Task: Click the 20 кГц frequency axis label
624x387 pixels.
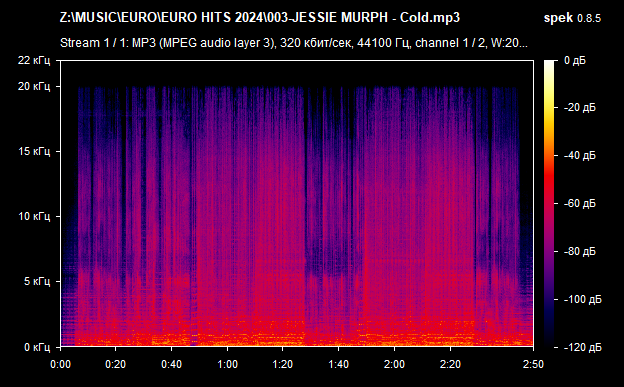Action: click(34, 86)
